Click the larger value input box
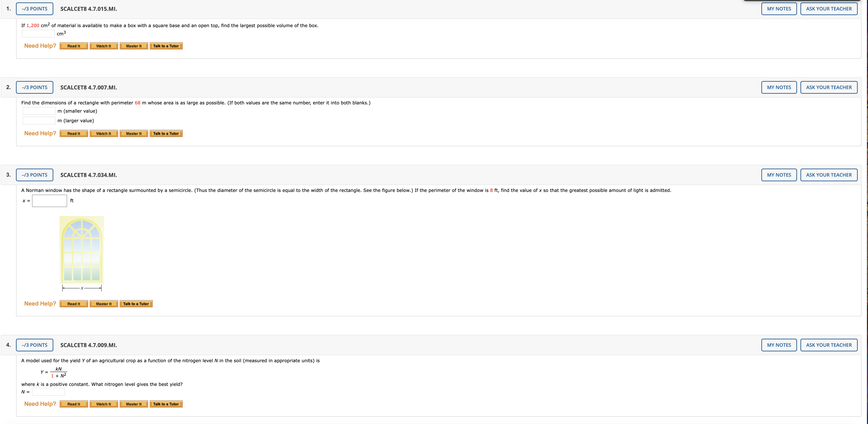The width and height of the screenshot is (868, 424). click(x=39, y=121)
